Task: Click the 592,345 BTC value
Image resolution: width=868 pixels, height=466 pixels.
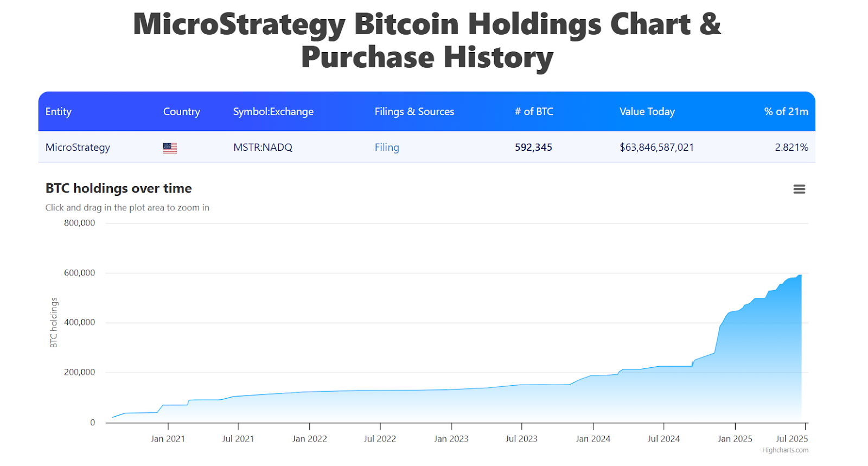Action: (x=533, y=148)
